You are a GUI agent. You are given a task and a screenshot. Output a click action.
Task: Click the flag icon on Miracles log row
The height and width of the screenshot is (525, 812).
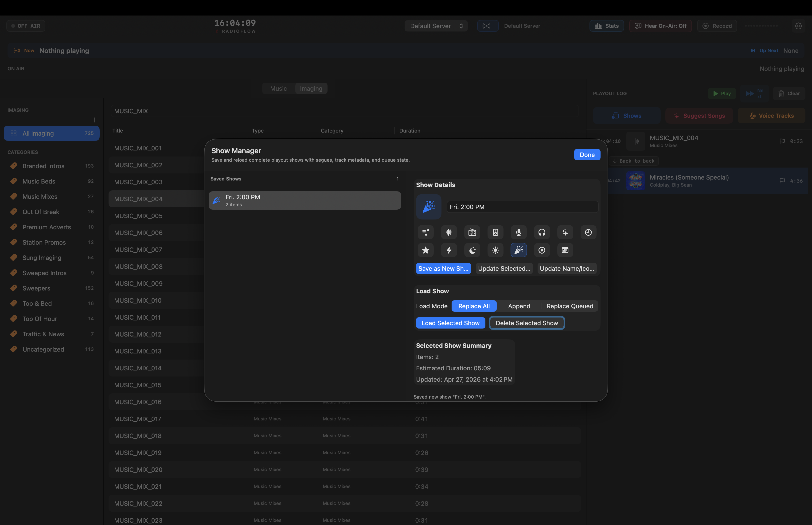pyautogui.click(x=782, y=181)
